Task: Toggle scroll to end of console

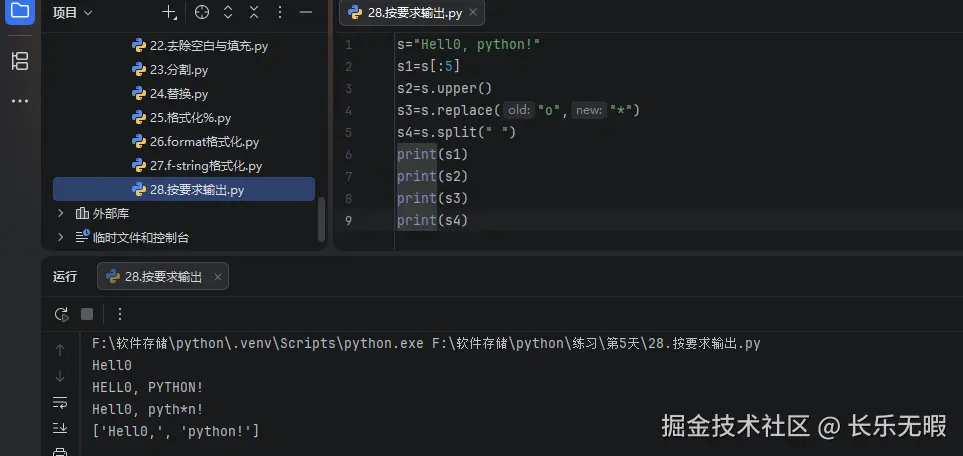Action: [x=60, y=428]
